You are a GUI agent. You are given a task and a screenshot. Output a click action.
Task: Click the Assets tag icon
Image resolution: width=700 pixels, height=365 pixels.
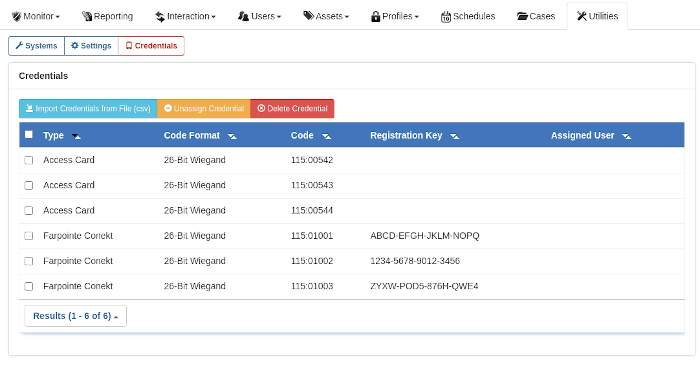pos(308,16)
